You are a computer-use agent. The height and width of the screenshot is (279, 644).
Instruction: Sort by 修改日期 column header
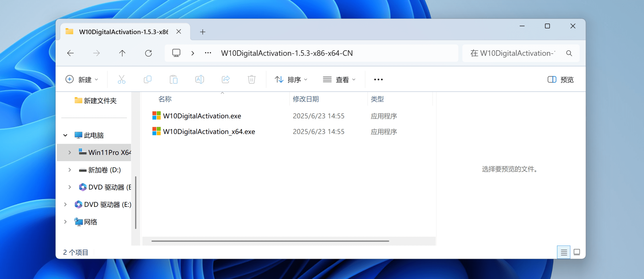[x=306, y=99]
